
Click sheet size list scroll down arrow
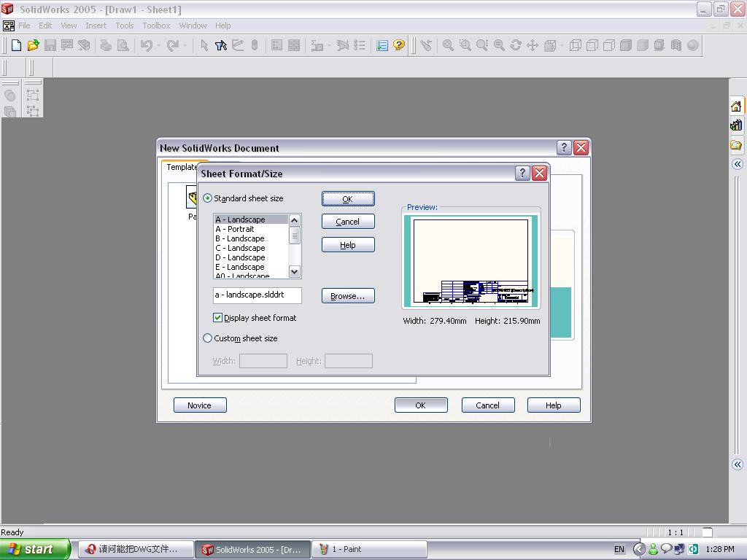click(295, 271)
